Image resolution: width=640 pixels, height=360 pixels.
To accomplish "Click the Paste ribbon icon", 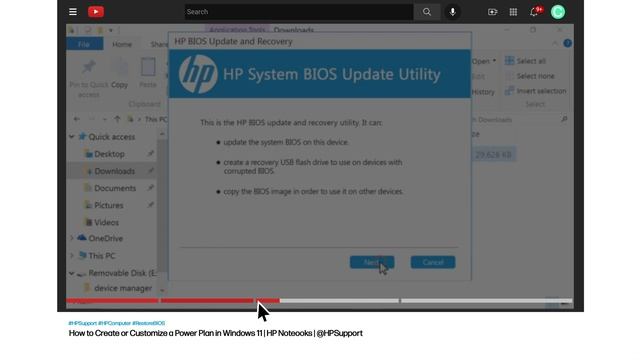I will point(148,67).
